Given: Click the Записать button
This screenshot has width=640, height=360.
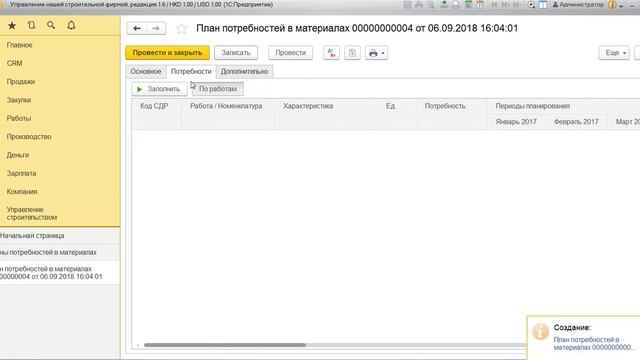Looking at the screenshot, I should click(x=236, y=53).
